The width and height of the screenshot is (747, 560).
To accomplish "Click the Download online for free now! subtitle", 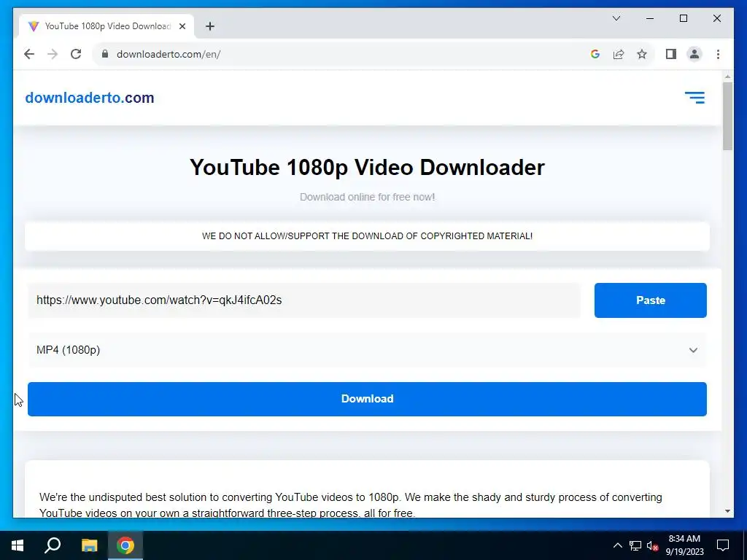I will pyautogui.click(x=367, y=197).
